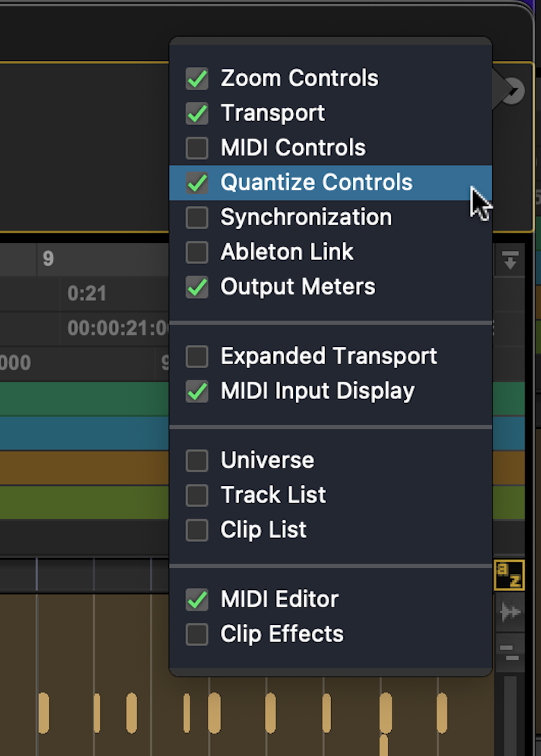Select the highlighted Quantize Controls entry
This screenshot has height=756, width=541.
click(x=317, y=182)
